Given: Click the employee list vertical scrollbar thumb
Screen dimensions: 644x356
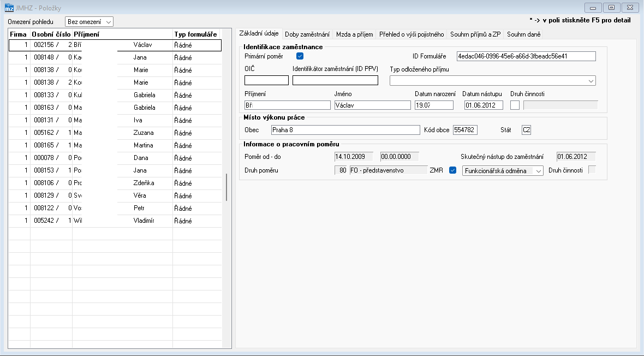Looking at the screenshot, I should [x=226, y=187].
